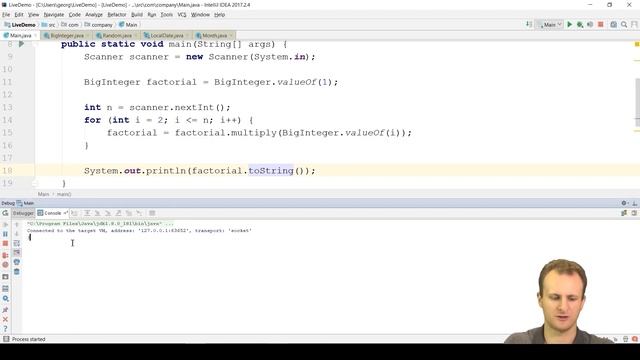
Task: Rerun Main icon in Debug panel
Action: point(5,213)
